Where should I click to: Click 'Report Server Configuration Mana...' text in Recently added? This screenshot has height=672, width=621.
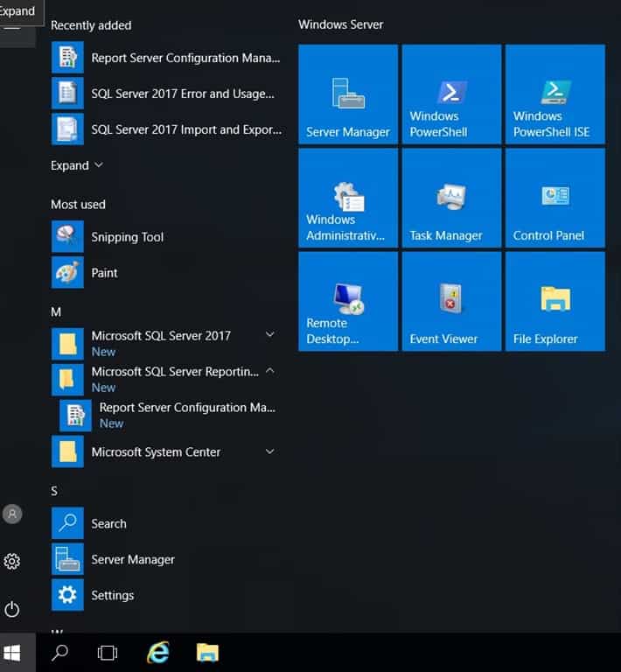(x=186, y=58)
